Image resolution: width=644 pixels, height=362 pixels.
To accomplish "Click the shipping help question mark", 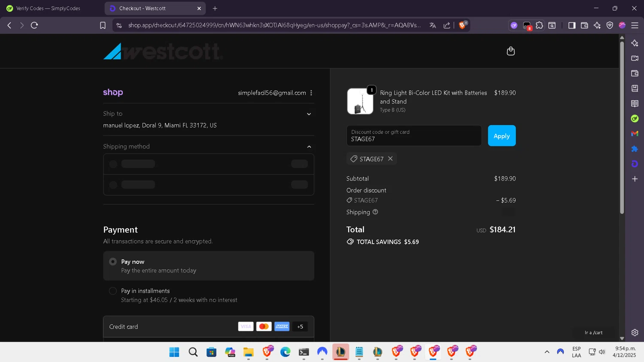I will click(375, 212).
